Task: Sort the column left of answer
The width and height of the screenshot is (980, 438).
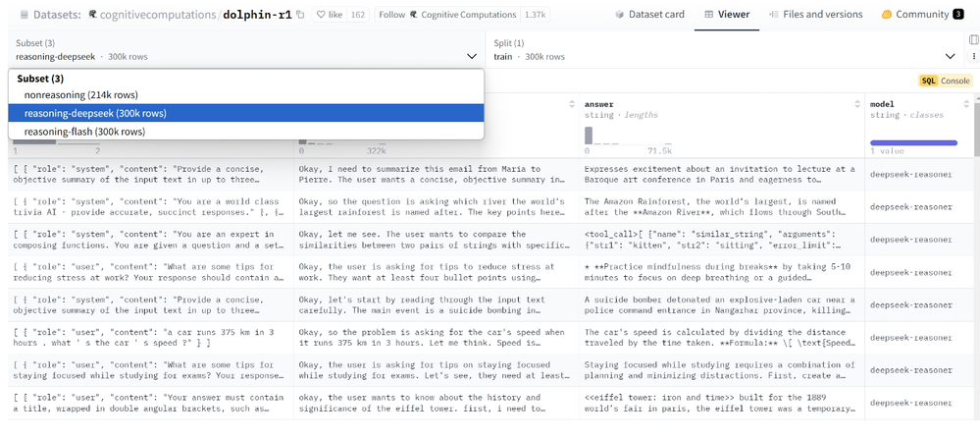Action: pos(571,104)
